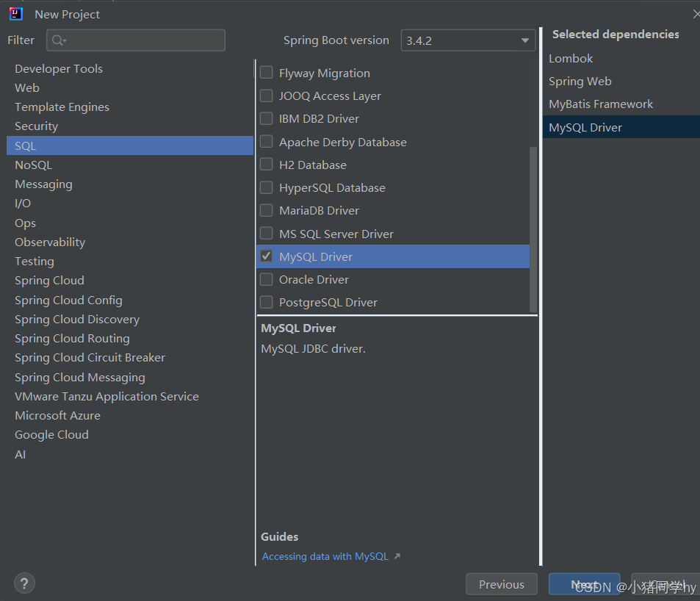The width and height of the screenshot is (700, 601).
Task: Tick the Oracle Driver checkbox
Action: tap(266, 279)
